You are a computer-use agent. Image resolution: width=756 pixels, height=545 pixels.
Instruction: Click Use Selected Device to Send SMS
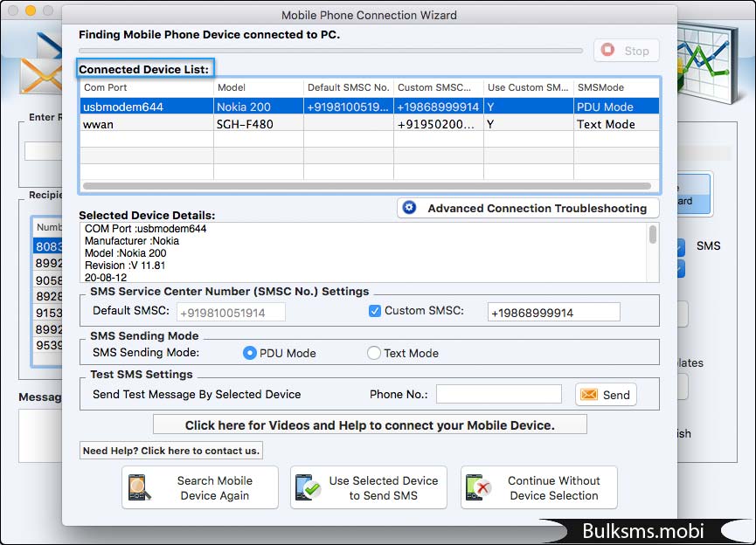368,487
